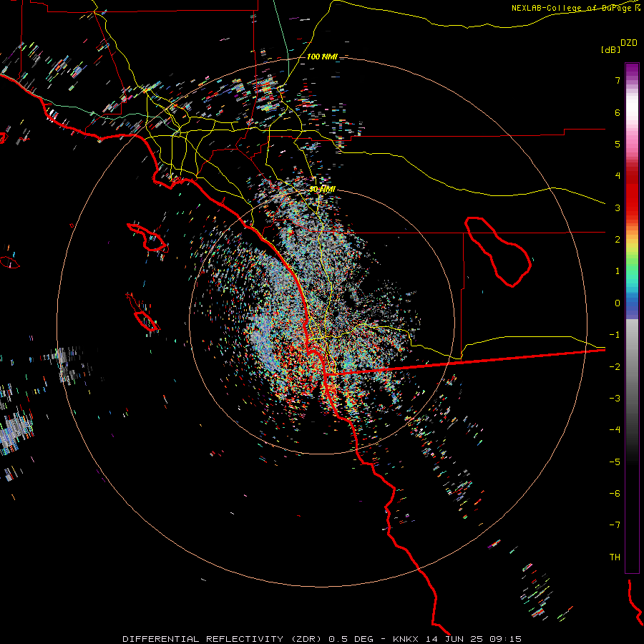Image resolution: width=644 pixels, height=644 pixels.
Task: Click the -2 value on the color scale
Action: click(x=615, y=366)
